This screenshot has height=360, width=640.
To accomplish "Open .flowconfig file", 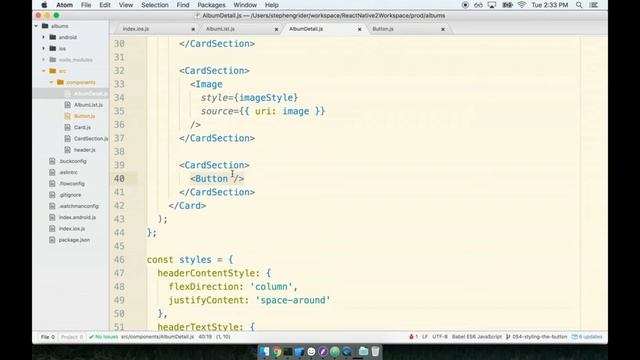I will [x=71, y=184].
